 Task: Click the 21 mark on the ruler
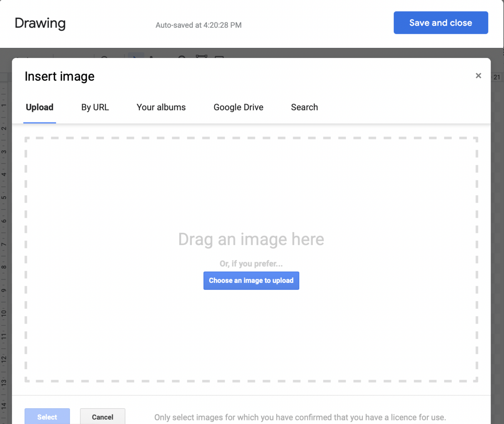point(497,77)
